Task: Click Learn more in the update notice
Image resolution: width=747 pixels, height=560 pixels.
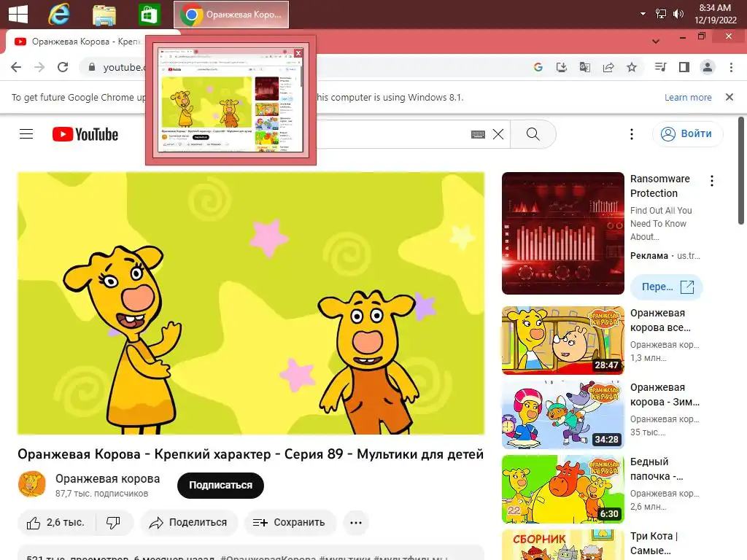Action: 688,97
